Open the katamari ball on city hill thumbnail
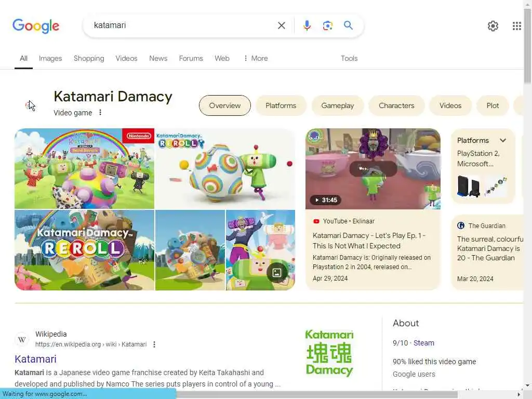The height and width of the screenshot is (399, 532). (190, 250)
